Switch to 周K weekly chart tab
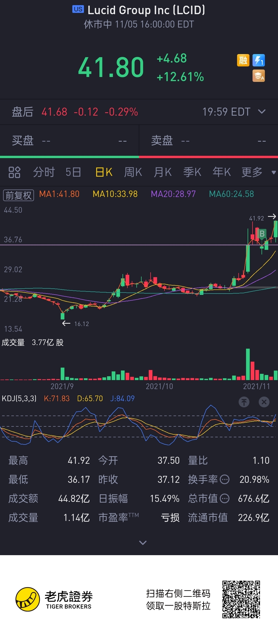The height and width of the screenshot is (644, 278). coord(133,172)
